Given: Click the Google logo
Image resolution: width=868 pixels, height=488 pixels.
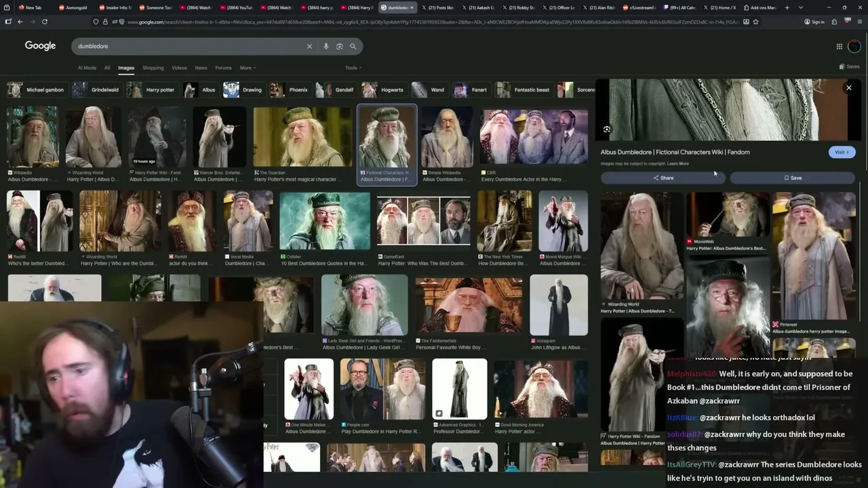Looking at the screenshot, I should (40, 46).
